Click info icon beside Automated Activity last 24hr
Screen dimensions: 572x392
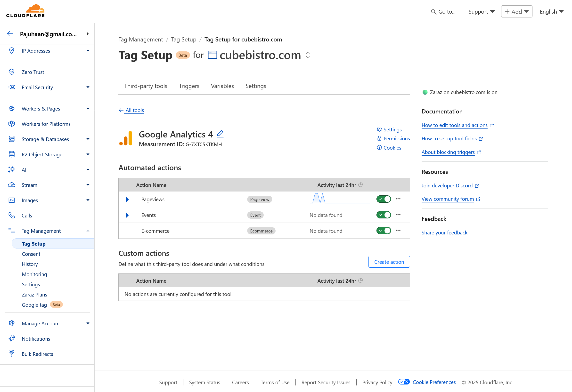(360, 185)
